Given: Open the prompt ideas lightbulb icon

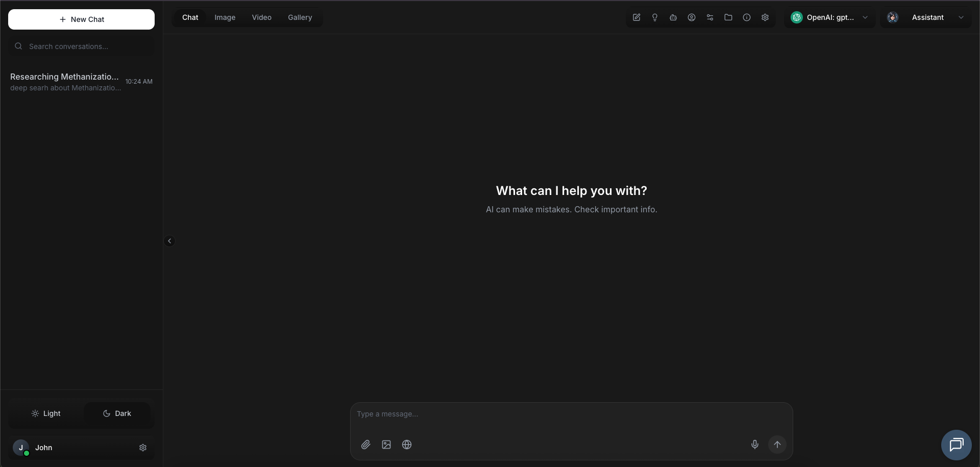Looking at the screenshot, I should pyautogui.click(x=655, y=17).
